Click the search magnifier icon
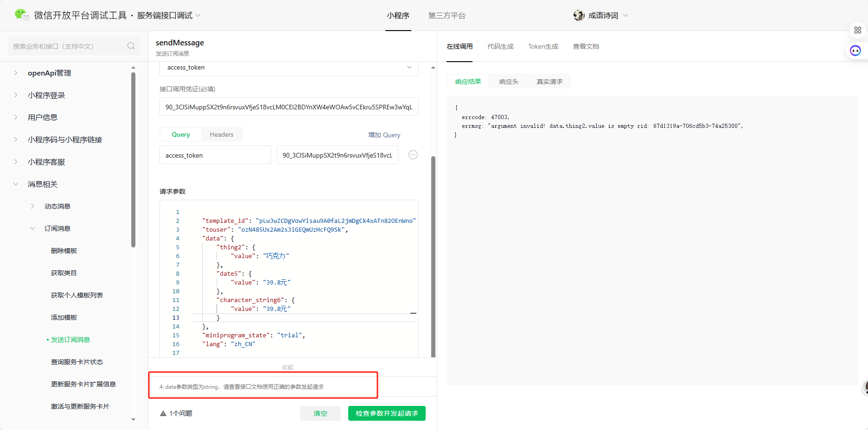 coord(131,46)
